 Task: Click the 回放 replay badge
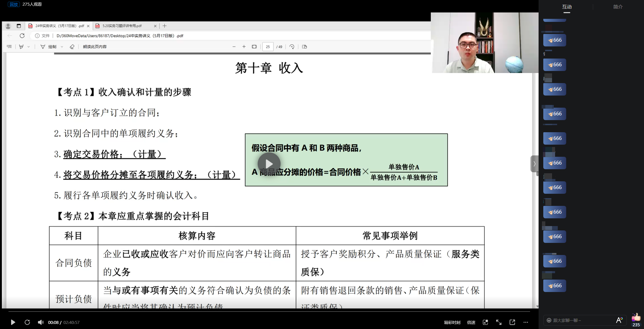pyautogui.click(x=13, y=4)
